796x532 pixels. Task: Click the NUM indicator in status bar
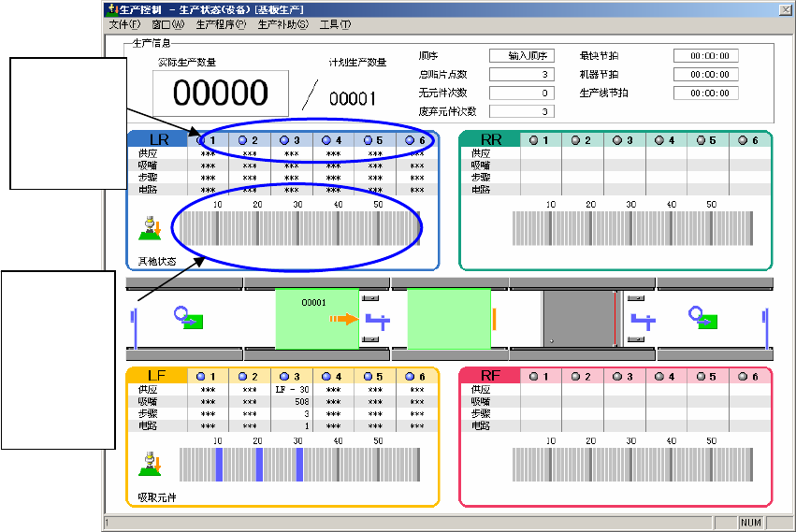751,523
